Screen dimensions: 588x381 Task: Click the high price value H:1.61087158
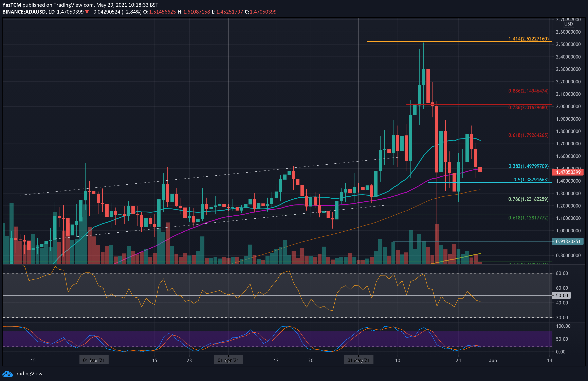coord(194,12)
